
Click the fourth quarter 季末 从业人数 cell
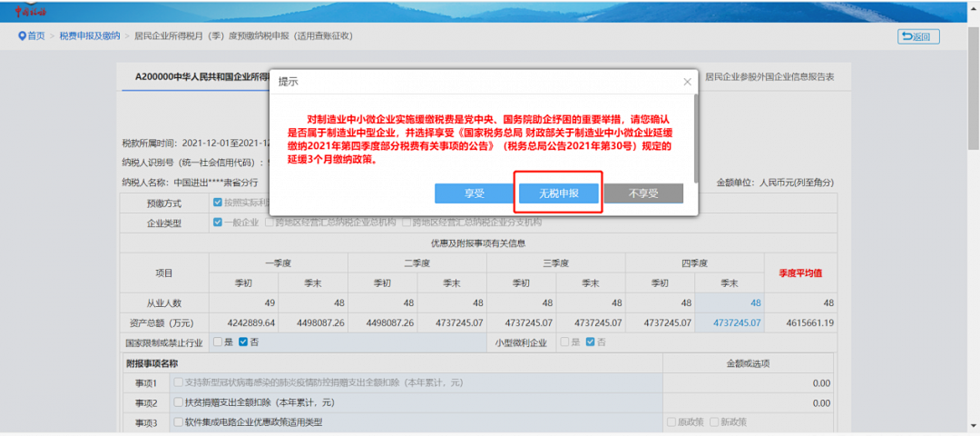730,302
